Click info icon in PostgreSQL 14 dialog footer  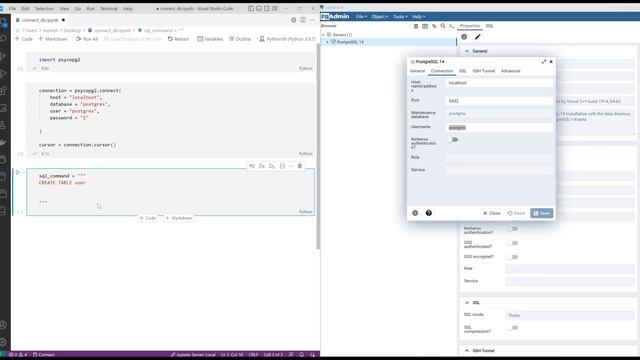click(415, 213)
